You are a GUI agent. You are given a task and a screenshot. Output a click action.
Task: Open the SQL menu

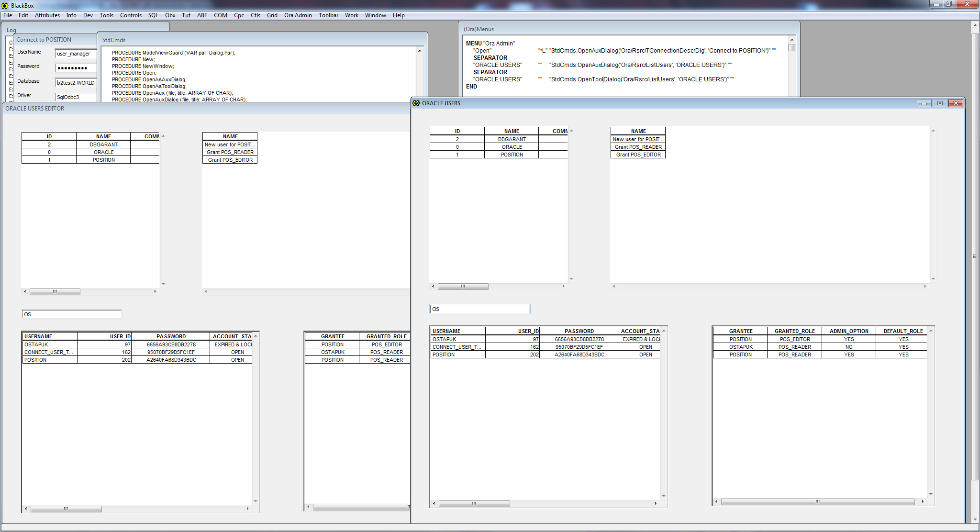click(x=153, y=15)
